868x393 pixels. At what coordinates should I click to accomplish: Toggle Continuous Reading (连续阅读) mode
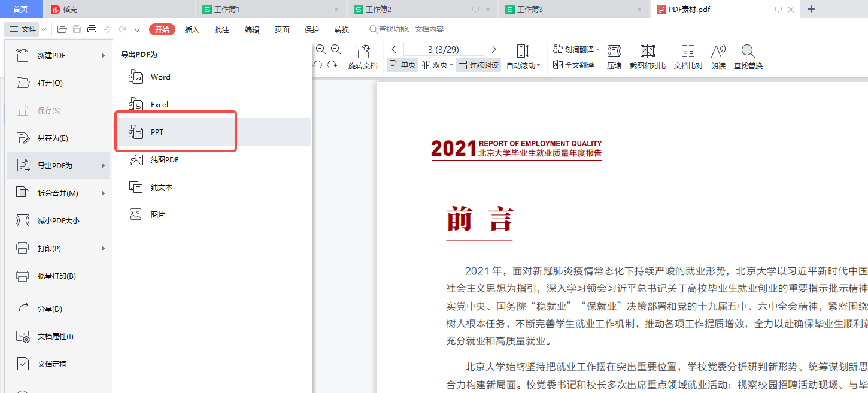click(x=478, y=65)
